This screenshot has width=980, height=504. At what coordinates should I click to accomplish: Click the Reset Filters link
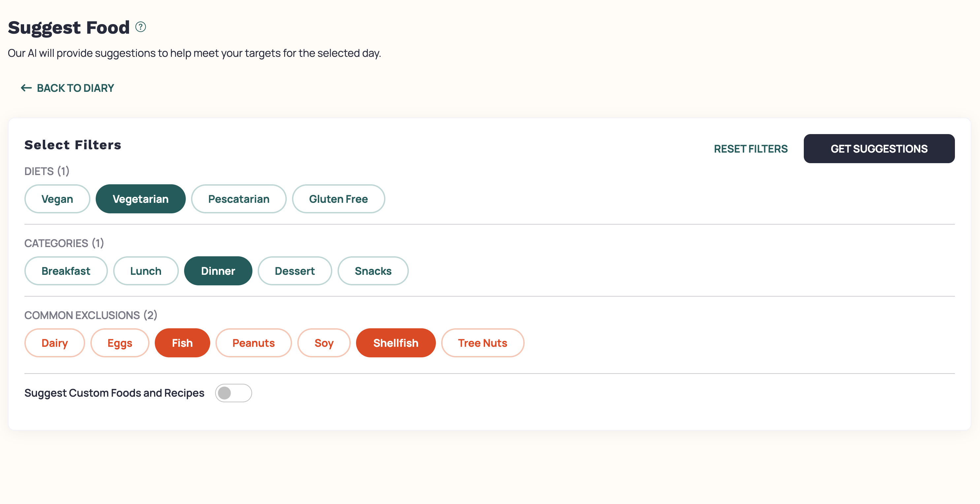750,149
